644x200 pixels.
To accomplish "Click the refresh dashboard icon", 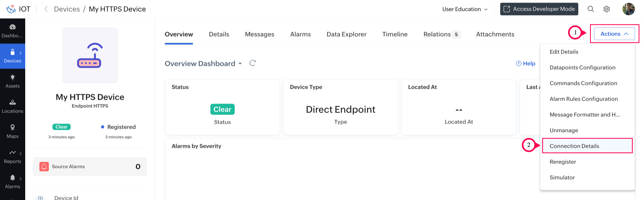I will (x=252, y=63).
